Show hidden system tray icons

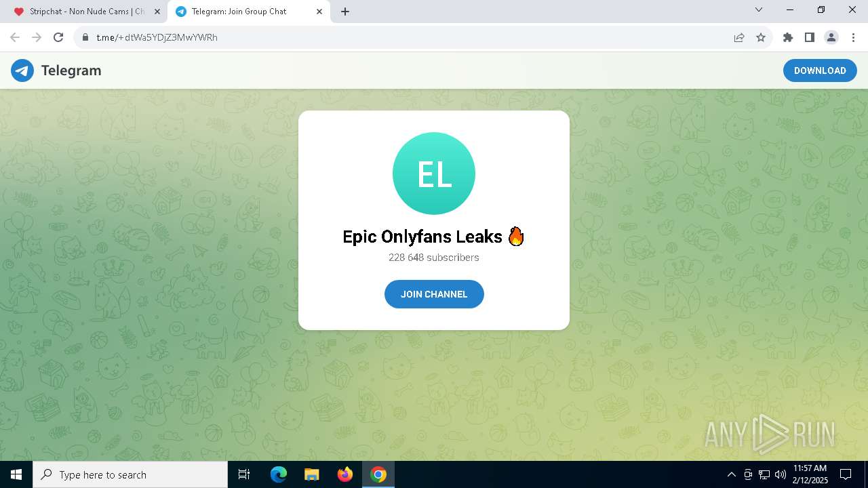pos(731,474)
